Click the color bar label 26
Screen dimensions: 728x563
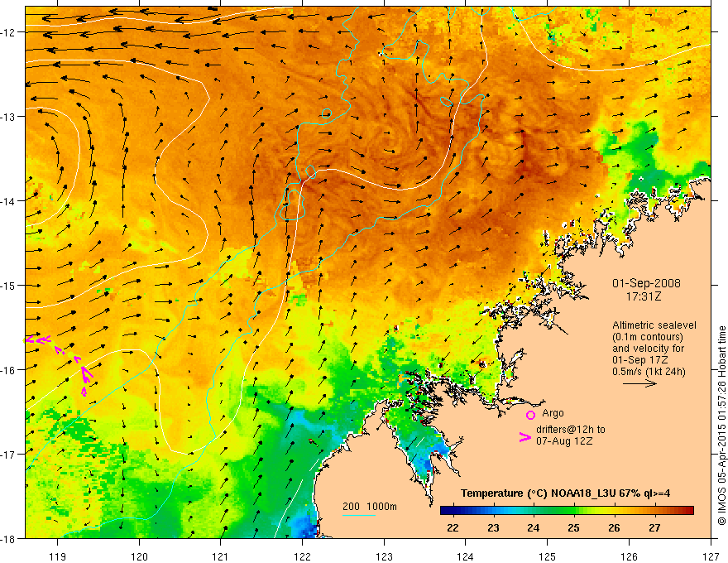(614, 527)
